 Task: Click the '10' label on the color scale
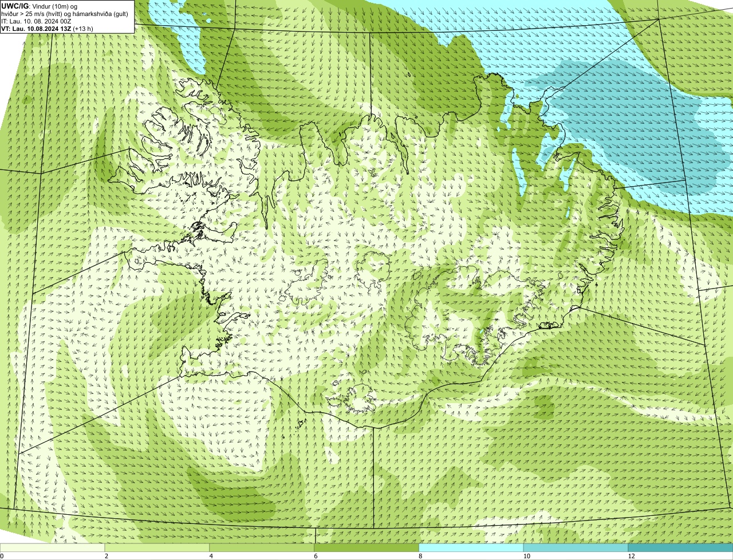tap(526, 556)
